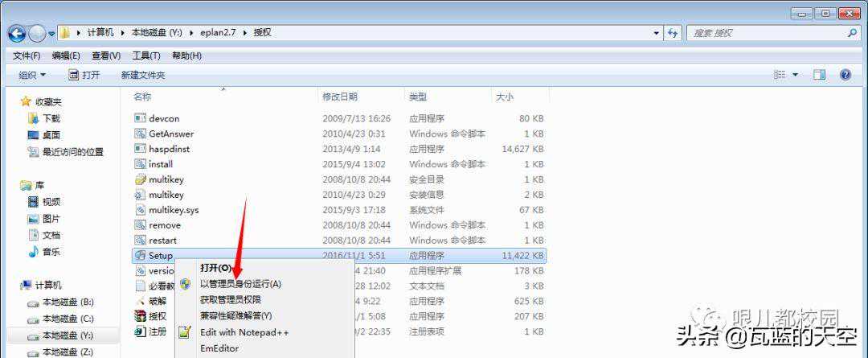
Task: Select the devcon application file
Action: [x=164, y=118]
